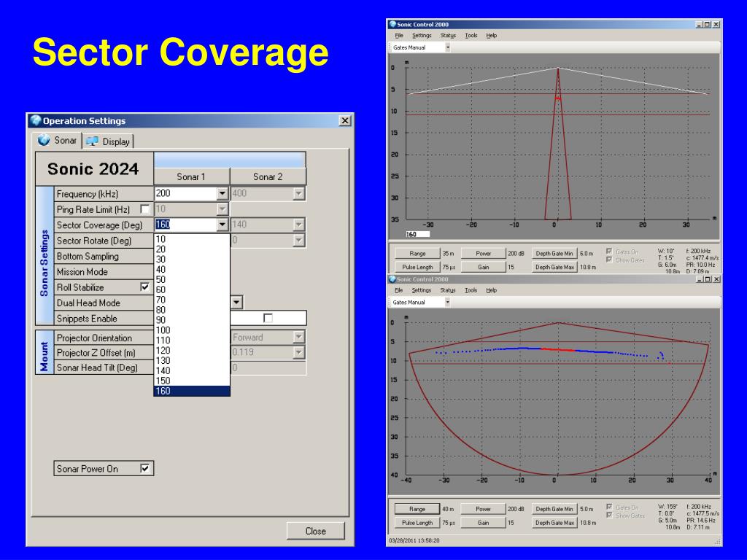Expand Gates Manual dropdown in upper Sonic window
This screenshot has height=560, width=747.
[447, 47]
